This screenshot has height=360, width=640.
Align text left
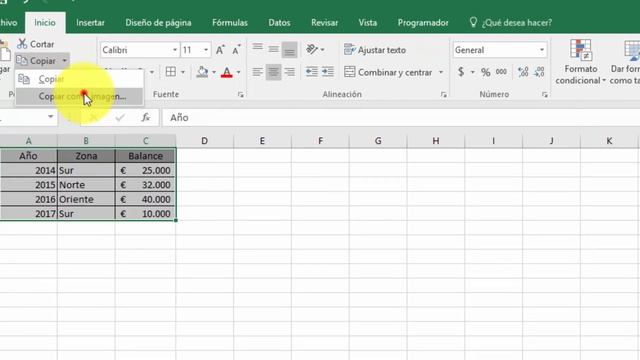pos(257,72)
